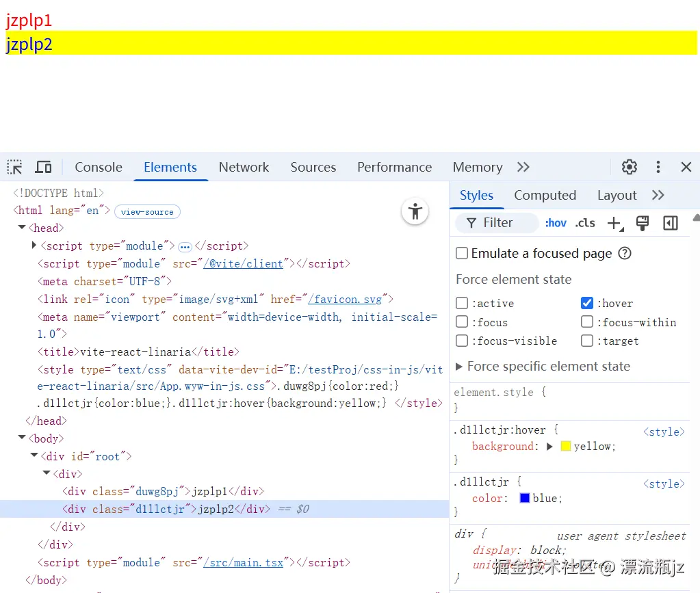Screen dimensions: 700x593
Task: Open the view-source link
Action: click(147, 211)
